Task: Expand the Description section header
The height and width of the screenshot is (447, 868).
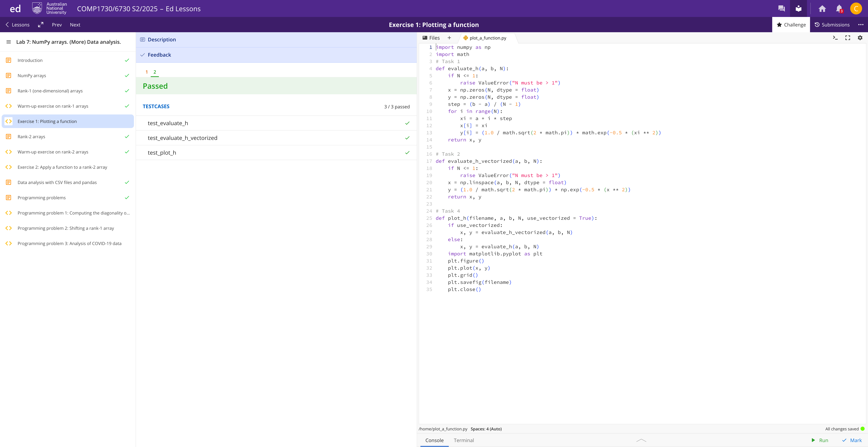Action: click(x=276, y=40)
